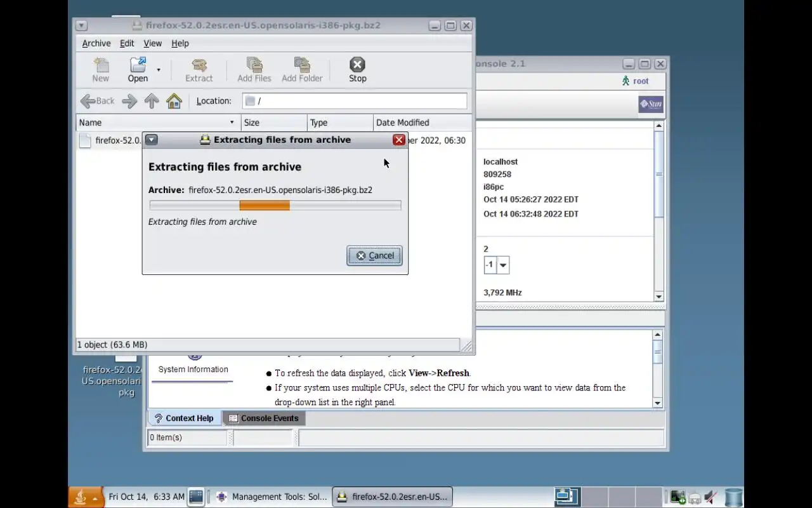812x508 pixels.
Task: Expand the Open recent dropdown arrow
Action: (x=159, y=70)
